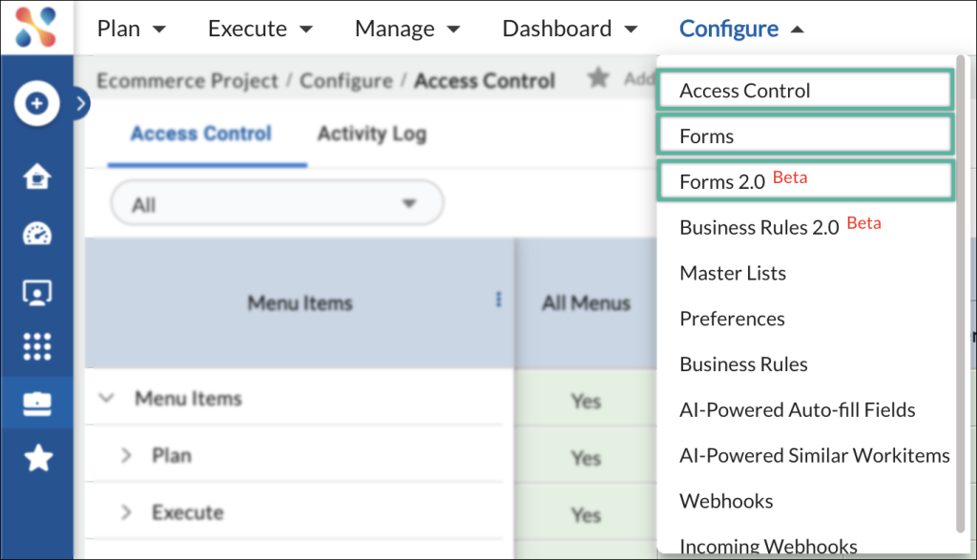This screenshot has width=977, height=560.
Task: Open the Plan menu
Action: pyautogui.click(x=132, y=29)
